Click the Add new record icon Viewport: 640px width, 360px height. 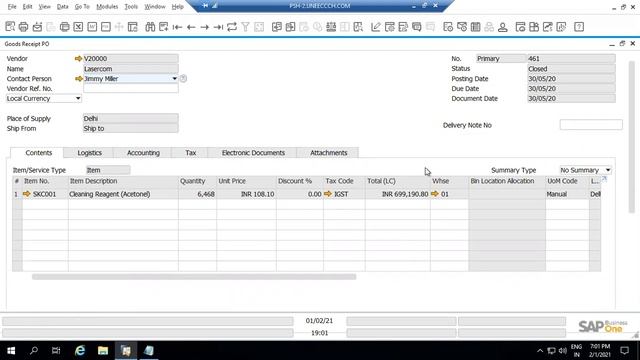click(164, 27)
